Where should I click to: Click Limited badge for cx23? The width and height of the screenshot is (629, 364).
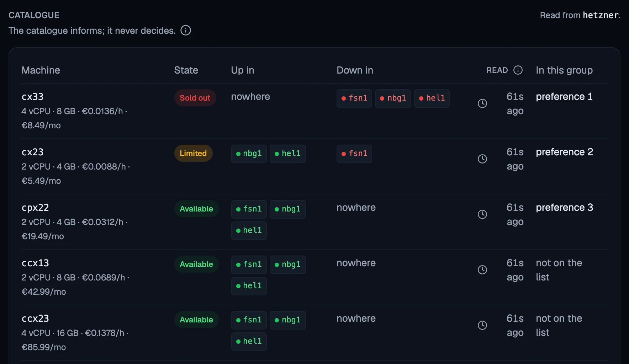(193, 153)
